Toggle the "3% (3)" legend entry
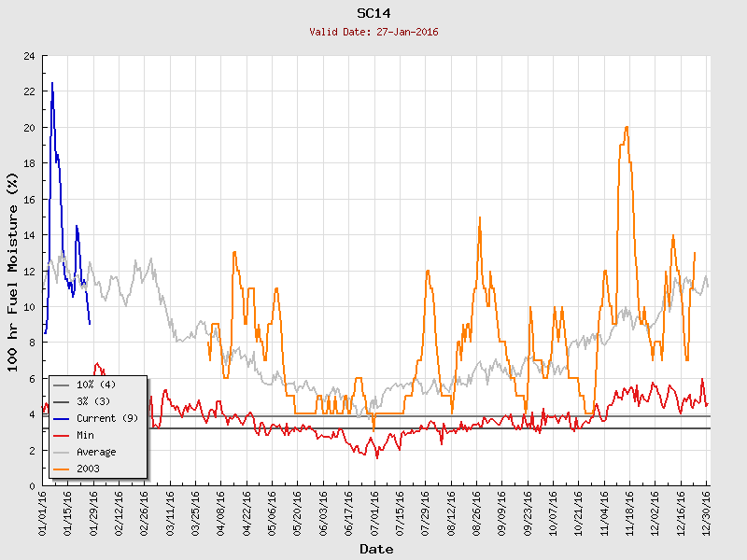The image size is (747, 560). (x=92, y=401)
